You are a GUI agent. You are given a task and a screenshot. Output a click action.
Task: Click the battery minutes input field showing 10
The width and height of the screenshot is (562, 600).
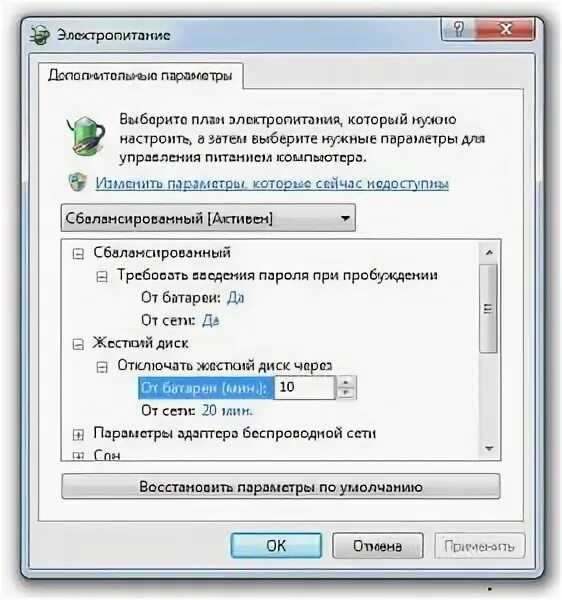pyautogui.click(x=305, y=387)
